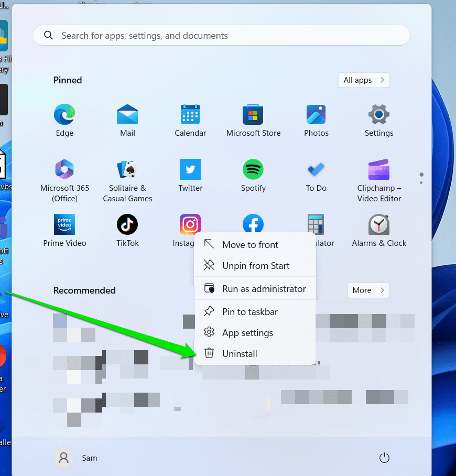456x476 pixels.
Task: Open Alarms & Clock
Action: [379, 224]
